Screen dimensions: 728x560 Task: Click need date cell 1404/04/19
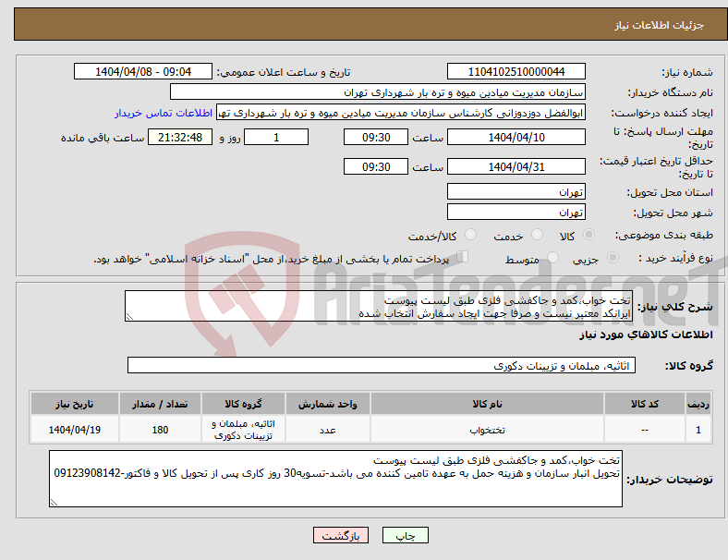click(75, 430)
